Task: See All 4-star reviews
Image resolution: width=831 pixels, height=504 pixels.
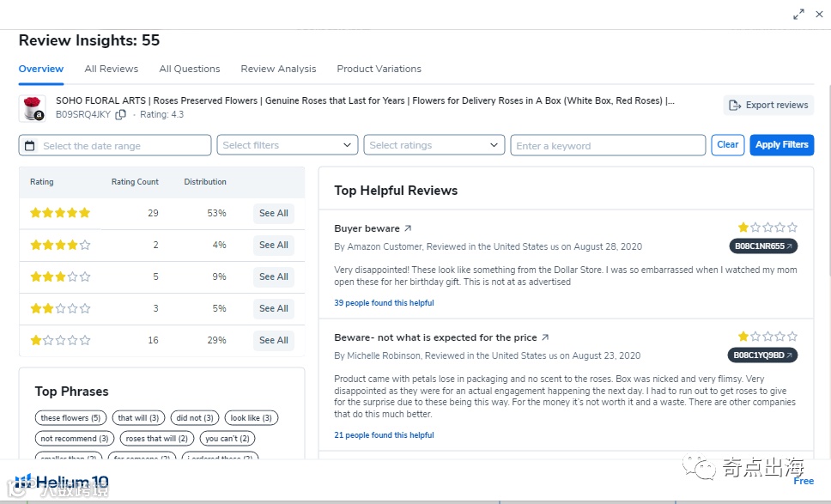Action: (x=274, y=245)
